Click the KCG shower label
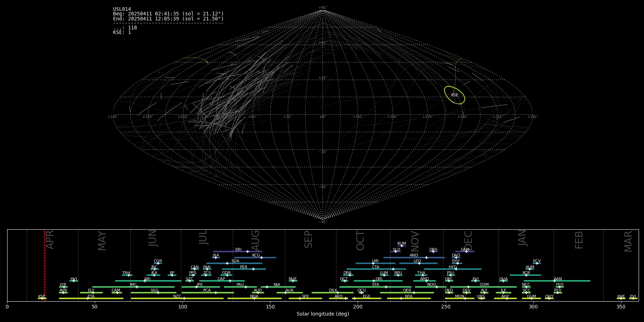 click(256, 255)
